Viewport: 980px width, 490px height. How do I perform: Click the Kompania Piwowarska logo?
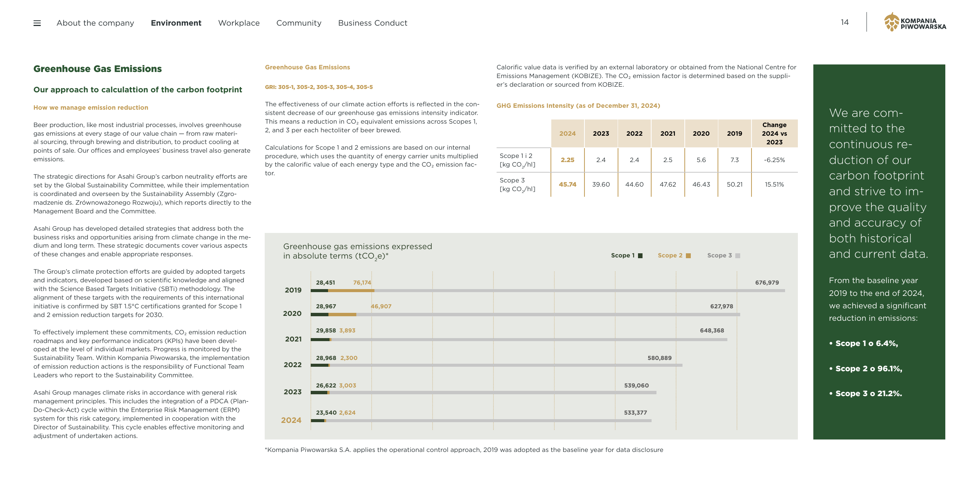click(x=915, y=22)
